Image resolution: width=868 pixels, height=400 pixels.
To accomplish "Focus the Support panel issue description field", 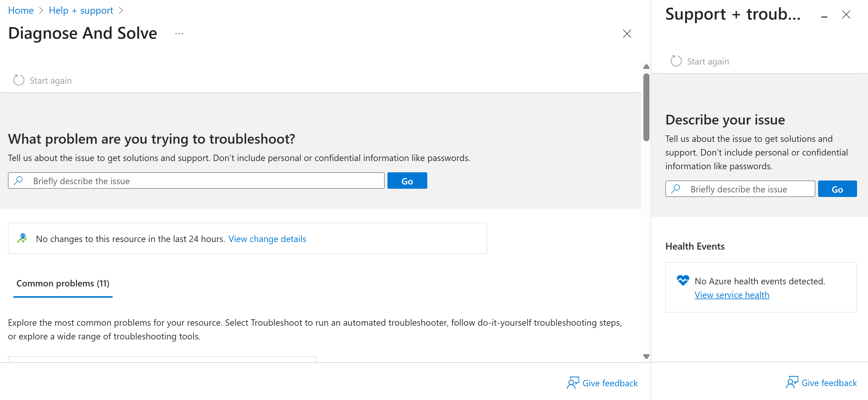I will click(x=740, y=189).
